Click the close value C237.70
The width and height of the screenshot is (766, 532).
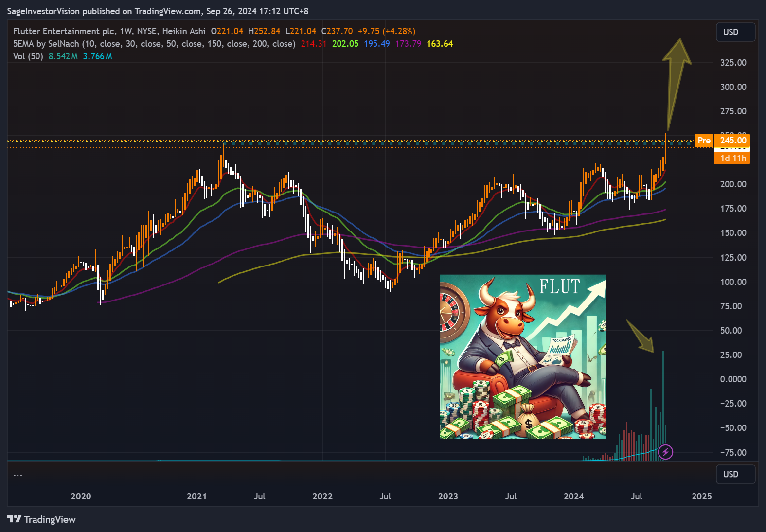(337, 31)
